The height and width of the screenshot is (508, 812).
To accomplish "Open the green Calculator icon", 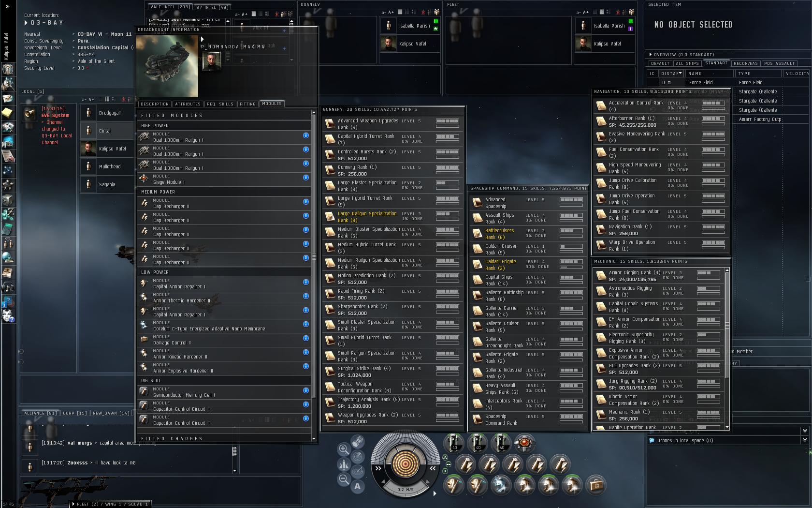I will [8, 228].
